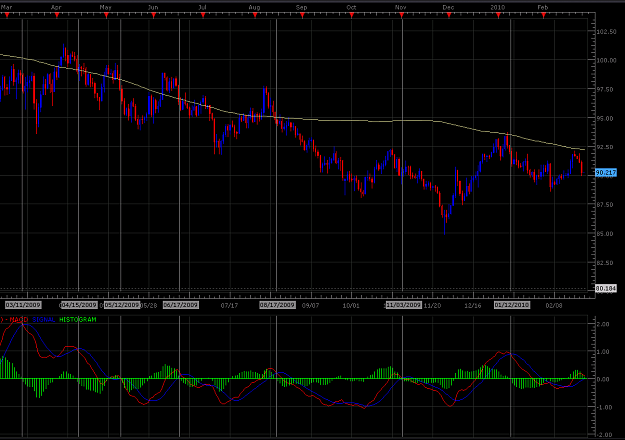Viewport: 625px width, 440px height.
Task: Click the 85.00 price axis label
Action: pos(606,234)
